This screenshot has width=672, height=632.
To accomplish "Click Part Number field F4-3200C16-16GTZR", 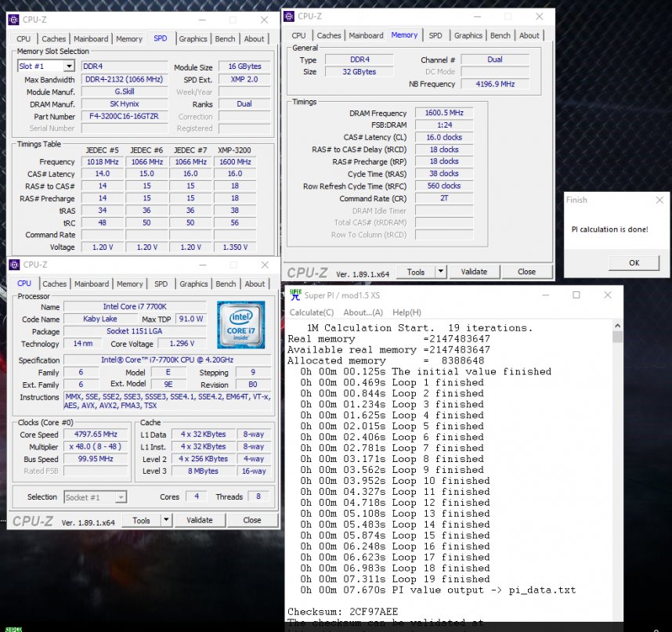I will (125, 117).
